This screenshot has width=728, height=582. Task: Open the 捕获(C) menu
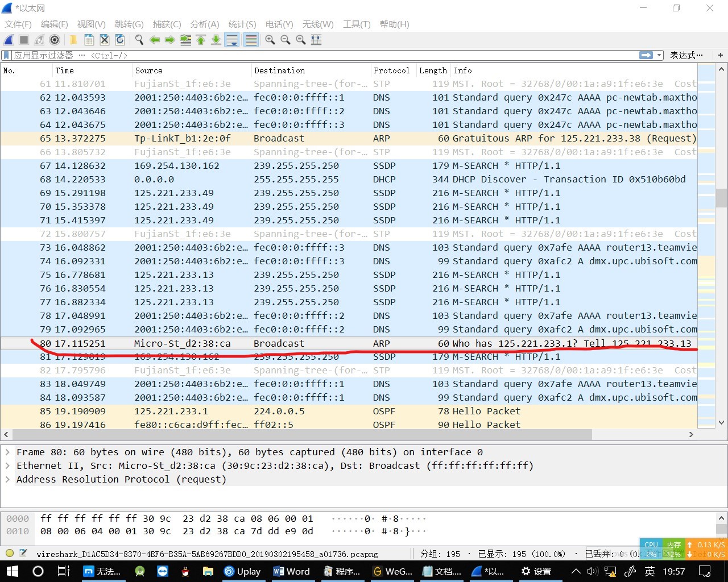166,24
